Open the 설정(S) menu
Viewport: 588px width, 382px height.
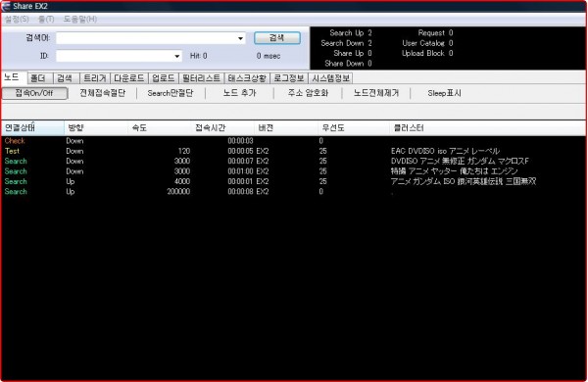tap(17, 19)
